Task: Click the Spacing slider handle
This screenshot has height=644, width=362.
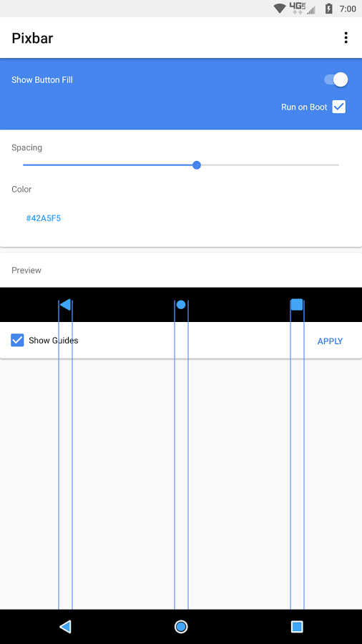Action: point(197,165)
